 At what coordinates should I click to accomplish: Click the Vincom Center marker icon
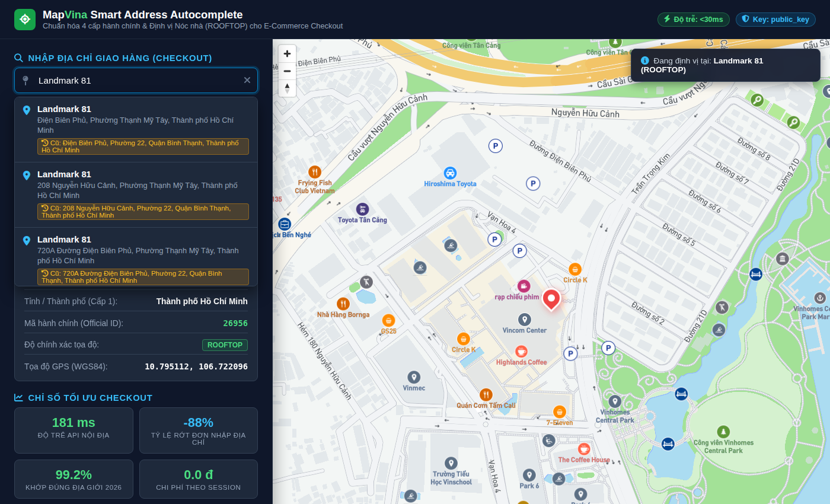pos(524,319)
